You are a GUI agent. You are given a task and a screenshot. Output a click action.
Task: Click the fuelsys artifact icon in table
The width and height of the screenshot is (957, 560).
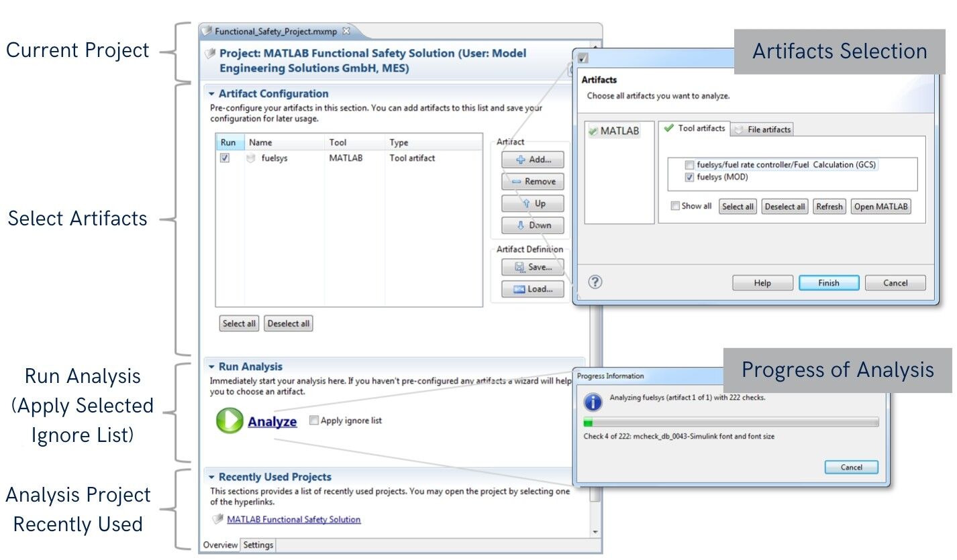pyautogui.click(x=251, y=159)
